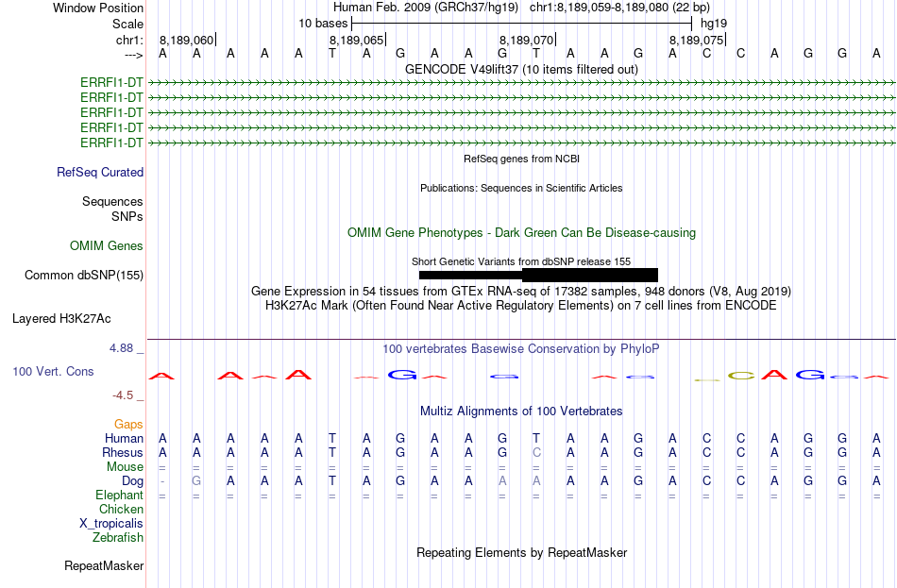Click the Scale label in left margin

click(x=127, y=24)
